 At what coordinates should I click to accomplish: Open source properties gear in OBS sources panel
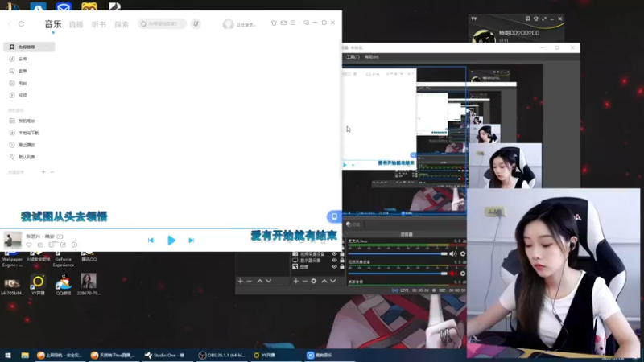coord(314,281)
